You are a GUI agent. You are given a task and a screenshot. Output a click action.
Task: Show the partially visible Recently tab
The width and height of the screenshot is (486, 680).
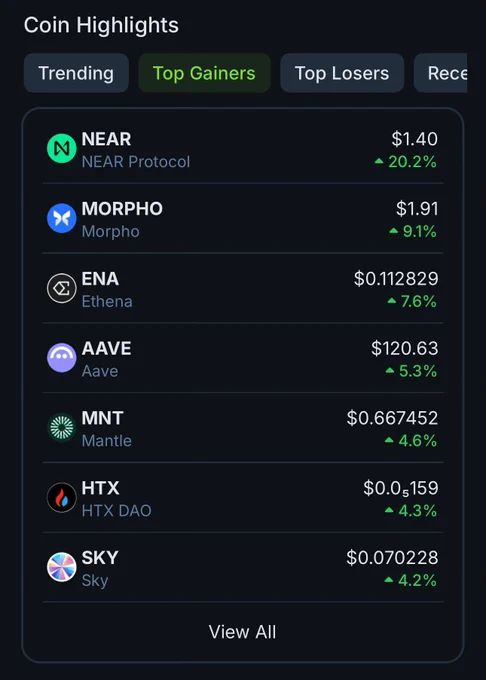440,73
